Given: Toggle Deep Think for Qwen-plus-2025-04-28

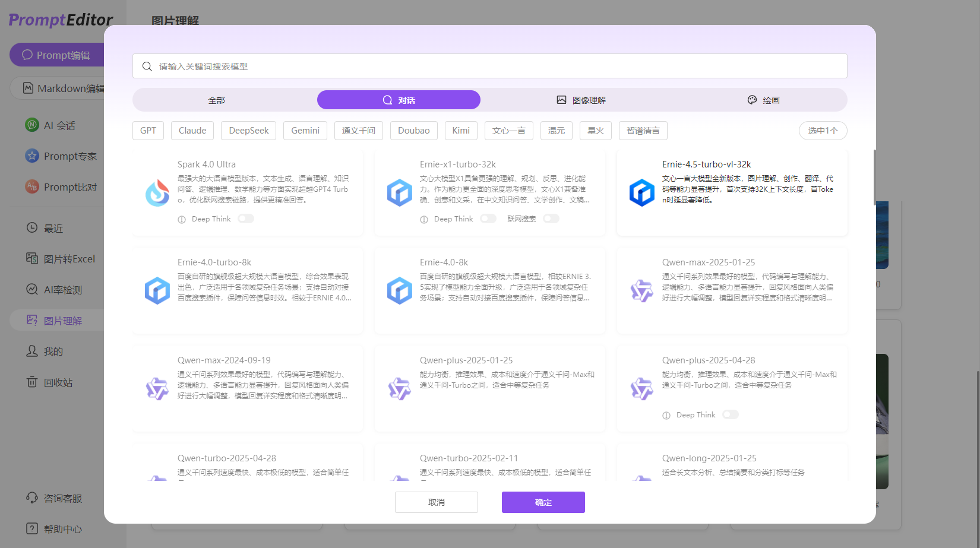Looking at the screenshot, I should [x=730, y=415].
